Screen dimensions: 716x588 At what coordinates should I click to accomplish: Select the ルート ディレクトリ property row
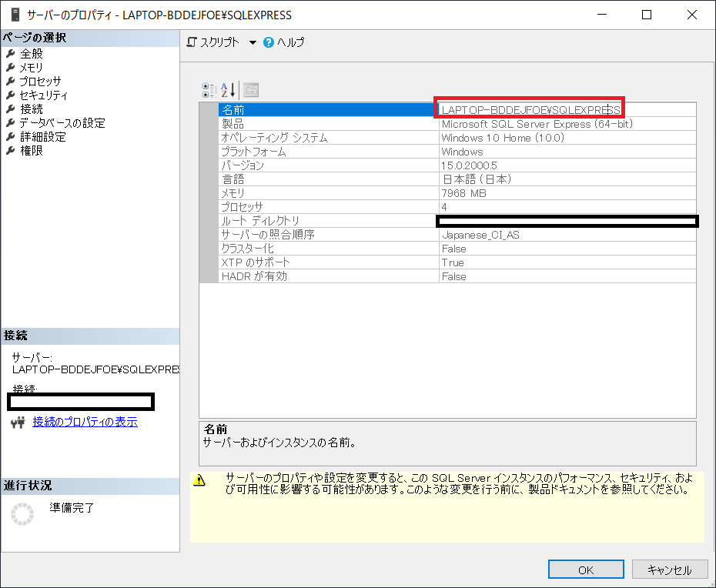click(x=457, y=220)
